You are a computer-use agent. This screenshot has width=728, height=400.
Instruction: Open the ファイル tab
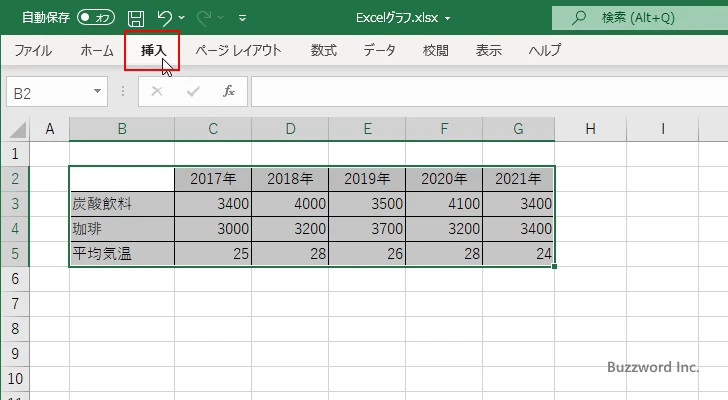point(33,50)
